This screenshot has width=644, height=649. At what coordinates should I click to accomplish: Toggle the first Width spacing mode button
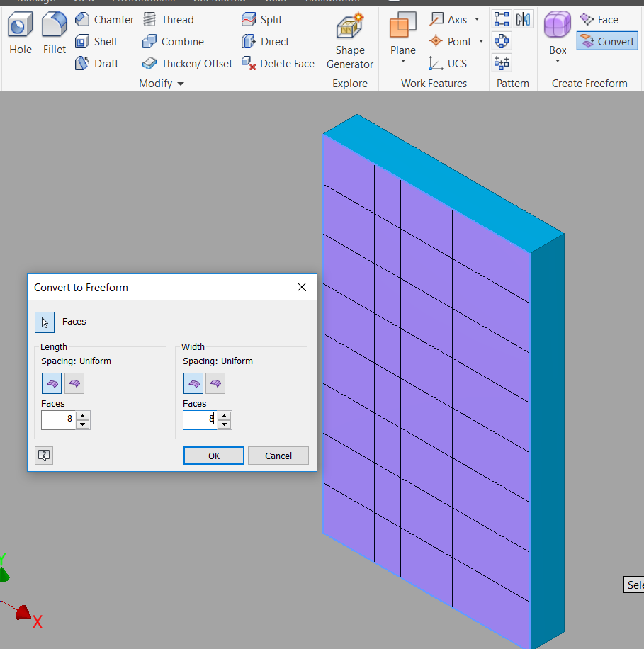[x=193, y=383]
